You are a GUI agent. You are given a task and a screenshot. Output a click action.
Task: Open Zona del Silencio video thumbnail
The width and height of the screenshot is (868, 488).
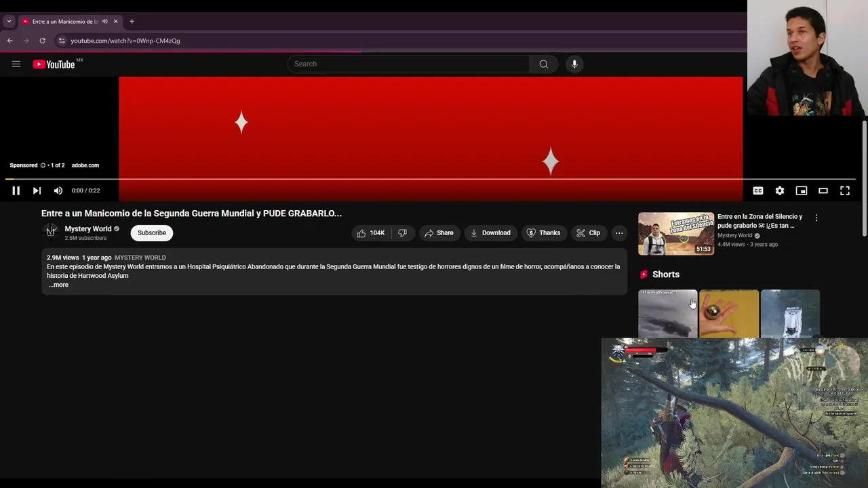click(676, 234)
